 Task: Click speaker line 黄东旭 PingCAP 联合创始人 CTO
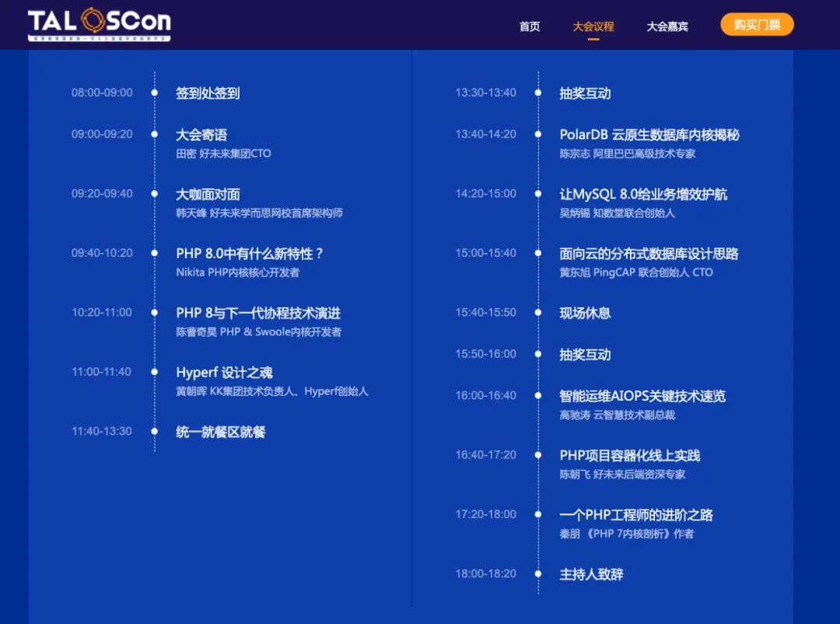coord(636,272)
